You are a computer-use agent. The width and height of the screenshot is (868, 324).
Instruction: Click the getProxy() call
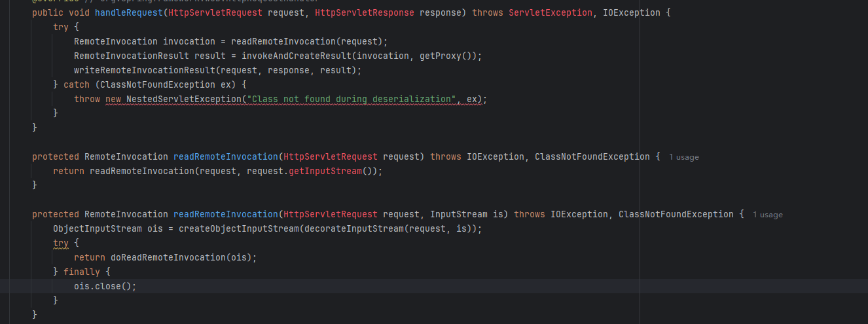coord(448,56)
